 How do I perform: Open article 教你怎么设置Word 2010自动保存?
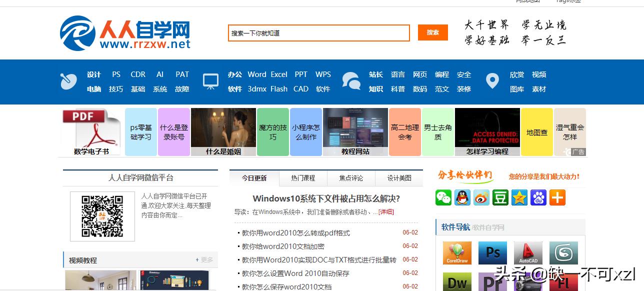295,273
